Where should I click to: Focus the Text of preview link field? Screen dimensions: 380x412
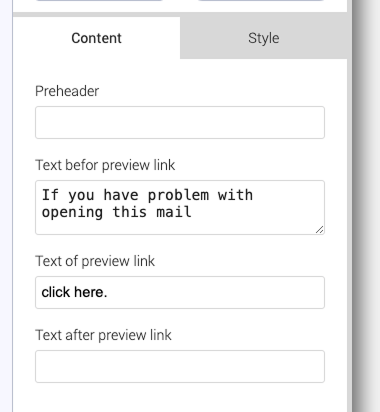tap(180, 292)
